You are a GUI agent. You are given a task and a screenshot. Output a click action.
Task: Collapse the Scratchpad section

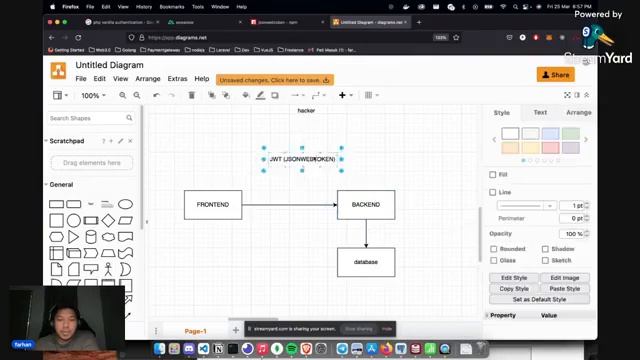pos(67,141)
